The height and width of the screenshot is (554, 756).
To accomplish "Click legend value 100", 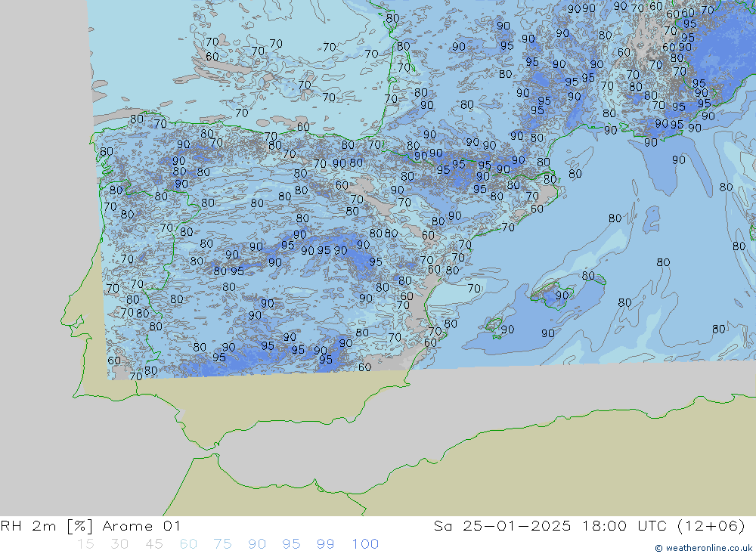I will [365, 544].
